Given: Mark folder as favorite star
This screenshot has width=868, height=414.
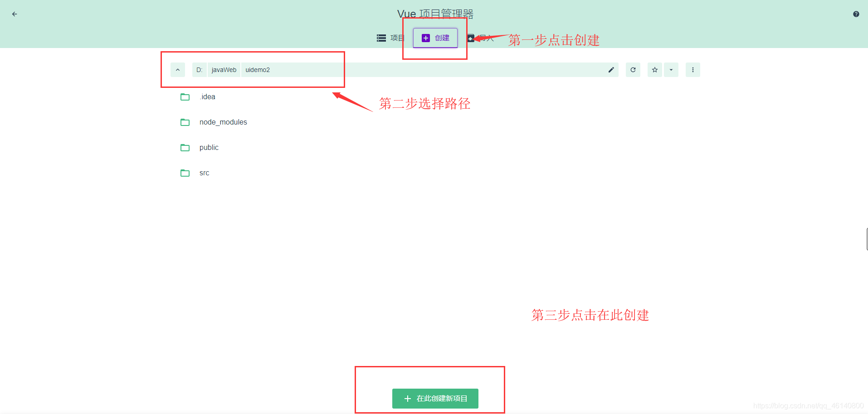Looking at the screenshot, I should pos(655,70).
